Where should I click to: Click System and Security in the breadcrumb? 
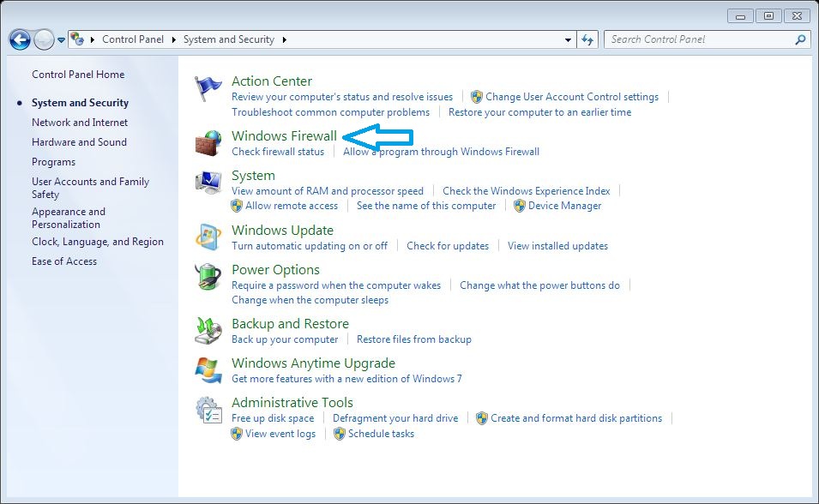pyautogui.click(x=229, y=39)
